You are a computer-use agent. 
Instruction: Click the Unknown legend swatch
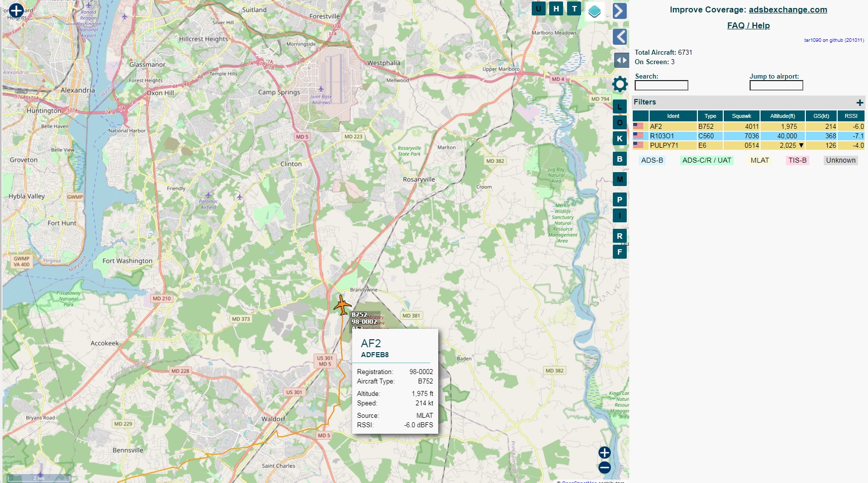(841, 160)
